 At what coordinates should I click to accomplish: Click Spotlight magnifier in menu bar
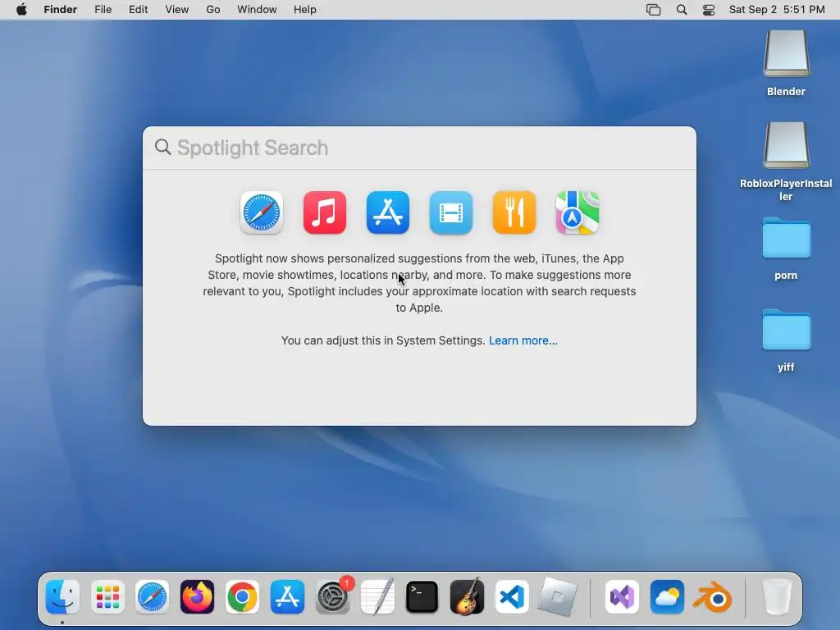click(682, 10)
